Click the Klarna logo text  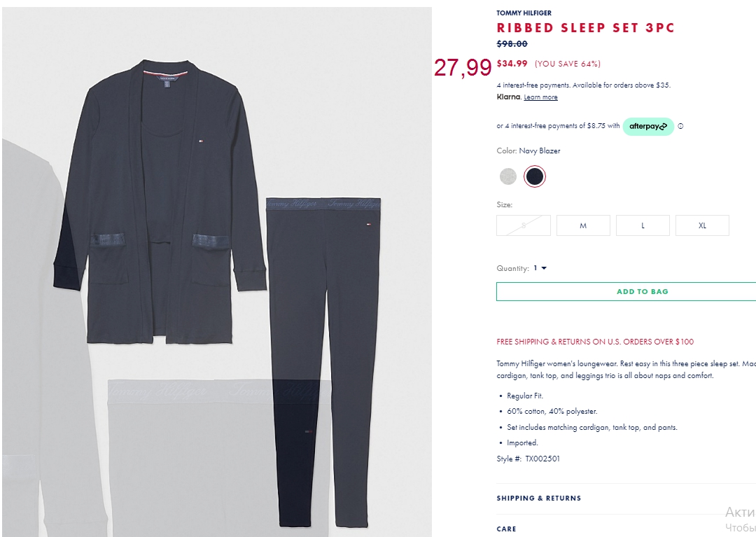coord(509,97)
